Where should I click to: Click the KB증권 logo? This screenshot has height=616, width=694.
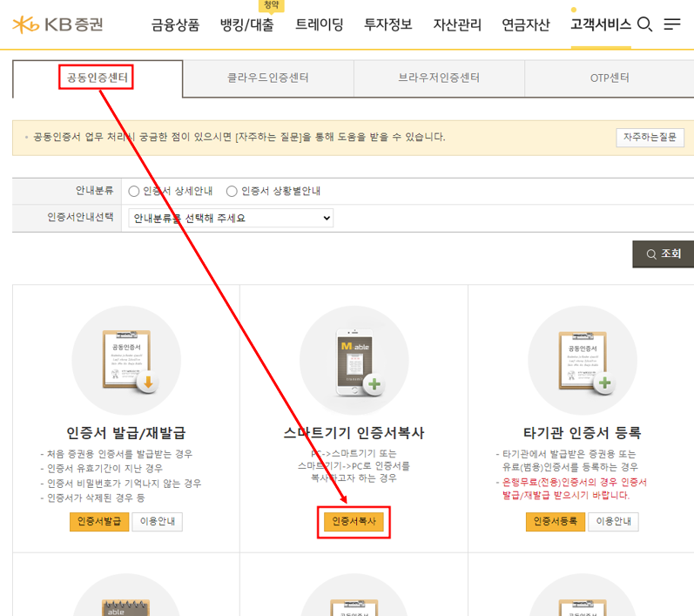(57, 24)
